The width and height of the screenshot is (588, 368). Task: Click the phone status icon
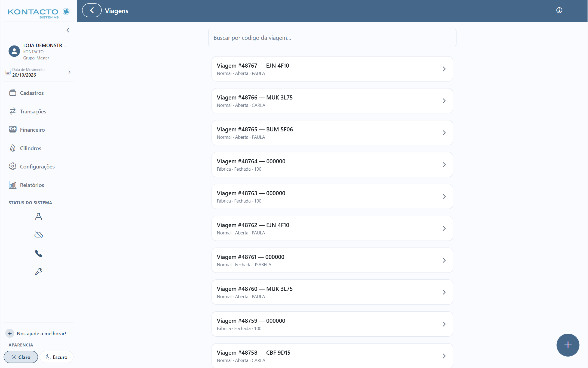39,254
